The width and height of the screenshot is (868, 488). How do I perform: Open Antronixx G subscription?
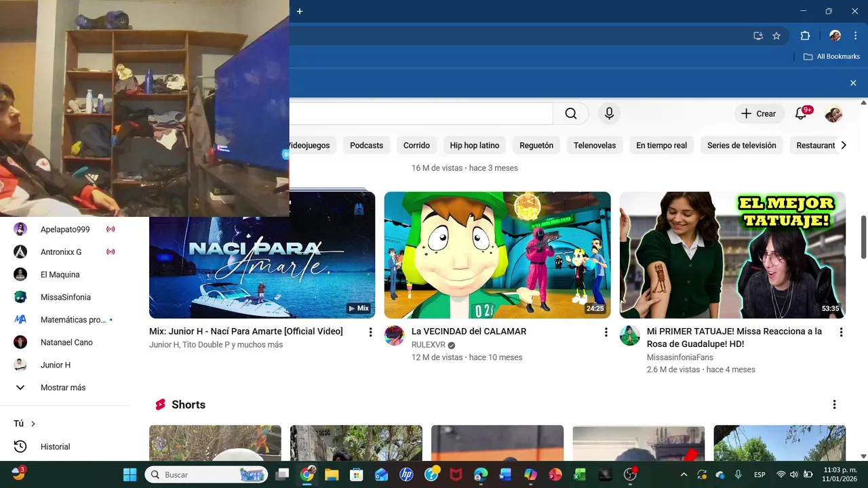(x=65, y=251)
